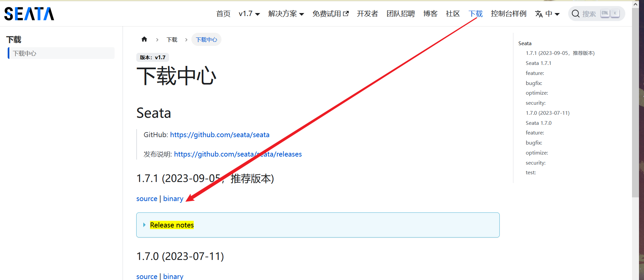The width and height of the screenshot is (644, 280).
Task: Select 下载 in top navigation
Action: point(476,14)
